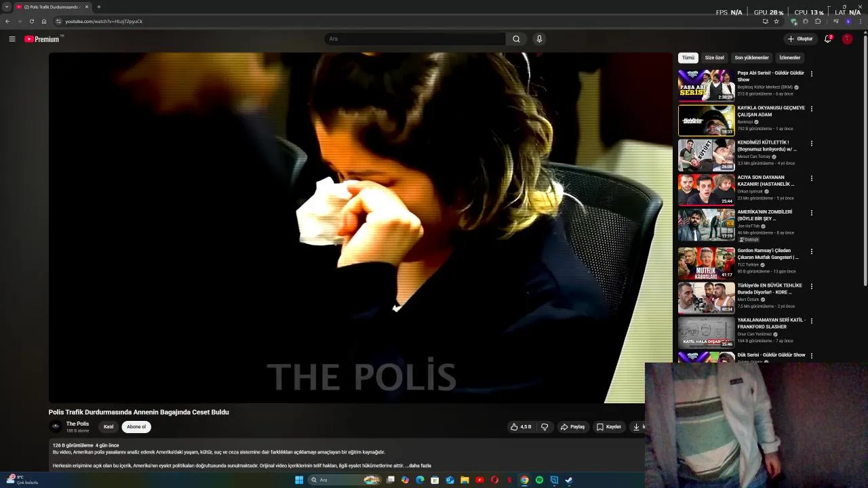This screenshot has height=488, width=868.
Task: Click the YouTube search input field
Action: tap(415, 39)
